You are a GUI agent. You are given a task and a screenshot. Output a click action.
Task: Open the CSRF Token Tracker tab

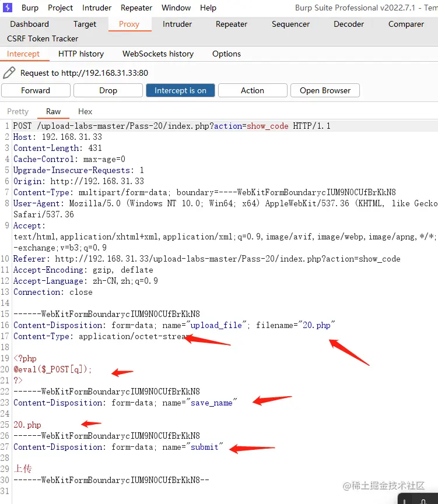(x=43, y=38)
